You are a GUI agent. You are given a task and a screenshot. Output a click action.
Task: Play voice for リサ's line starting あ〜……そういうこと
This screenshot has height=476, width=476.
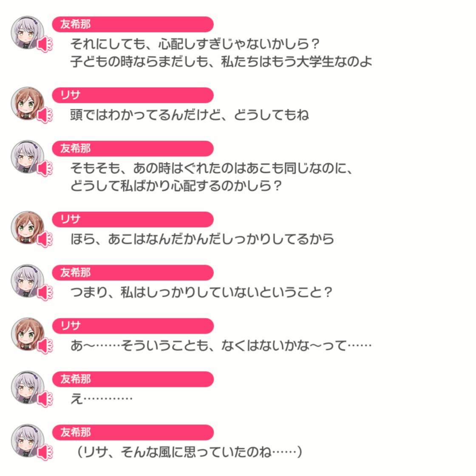tap(45, 346)
